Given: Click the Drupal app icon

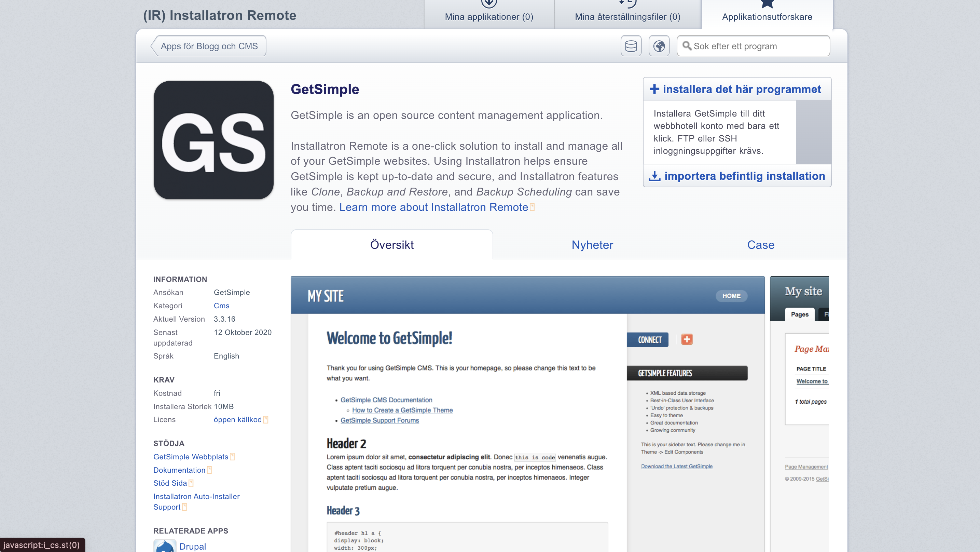Looking at the screenshot, I should (165, 546).
